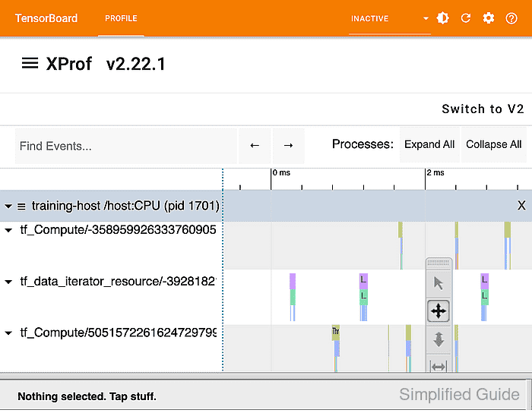The height and width of the screenshot is (413, 532).
Task: Select the tf_data_iterator_resource thread label
Action: pyautogui.click(x=118, y=281)
